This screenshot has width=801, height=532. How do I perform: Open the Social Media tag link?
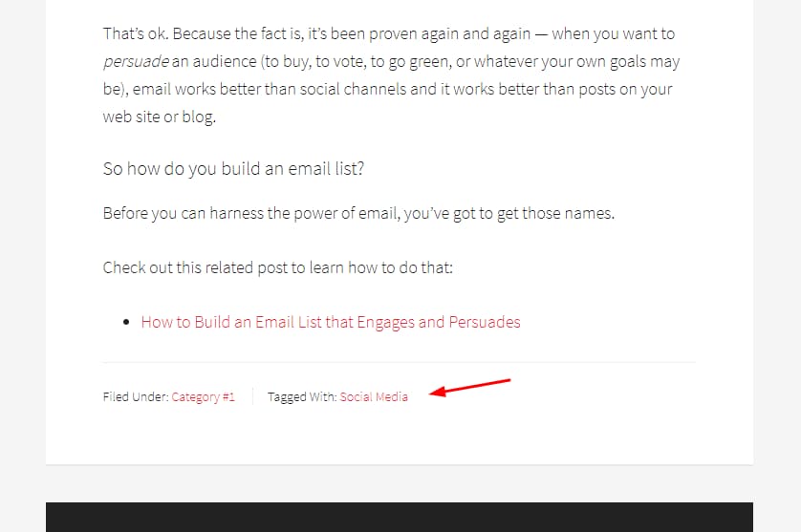(374, 396)
